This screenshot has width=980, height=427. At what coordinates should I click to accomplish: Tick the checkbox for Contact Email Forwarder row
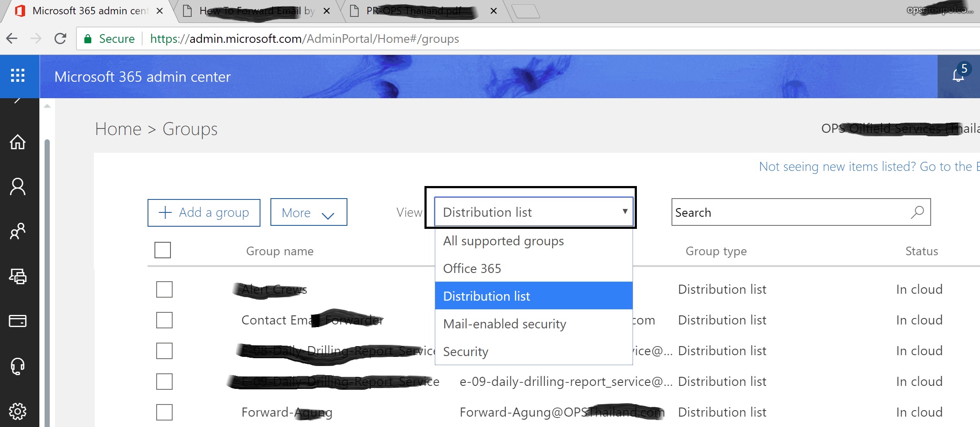coord(164,320)
